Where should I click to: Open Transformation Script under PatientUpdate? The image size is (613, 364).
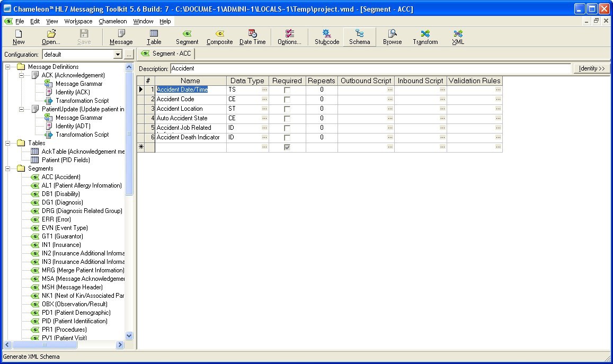pyautogui.click(x=82, y=135)
